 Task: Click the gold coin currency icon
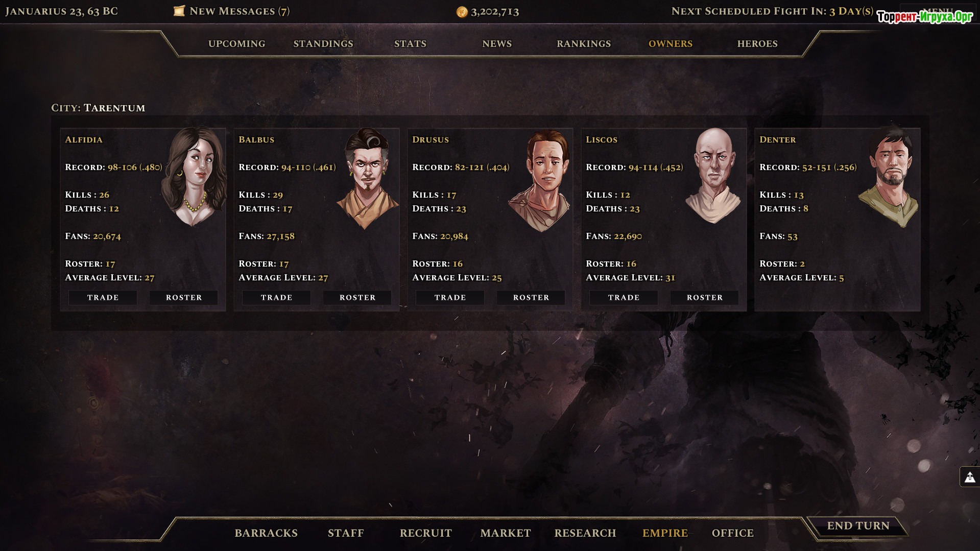tap(462, 12)
